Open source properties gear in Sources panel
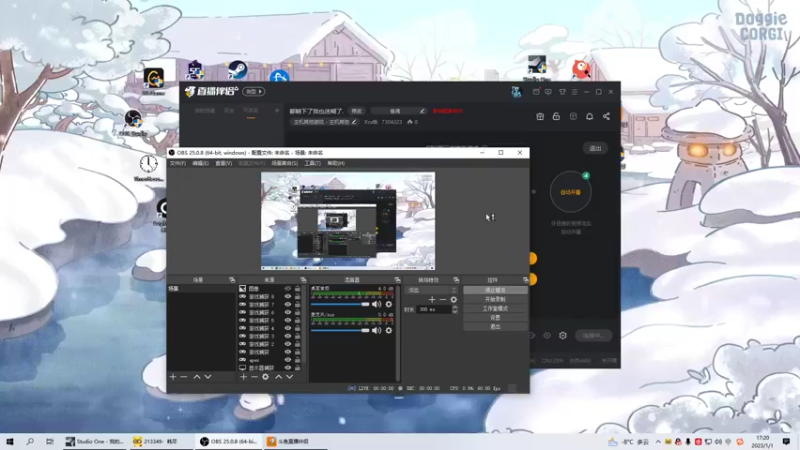The image size is (800, 450). click(265, 377)
